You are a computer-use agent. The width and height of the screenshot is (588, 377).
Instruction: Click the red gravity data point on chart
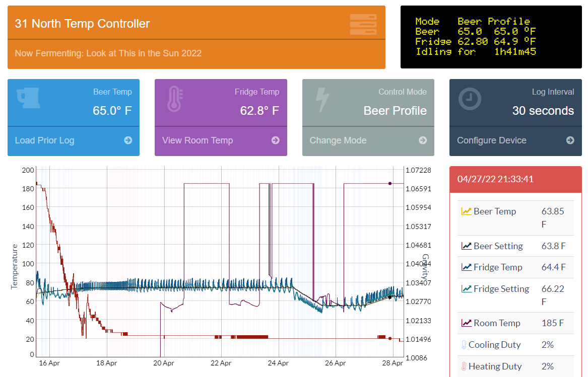pyautogui.click(x=390, y=338)
